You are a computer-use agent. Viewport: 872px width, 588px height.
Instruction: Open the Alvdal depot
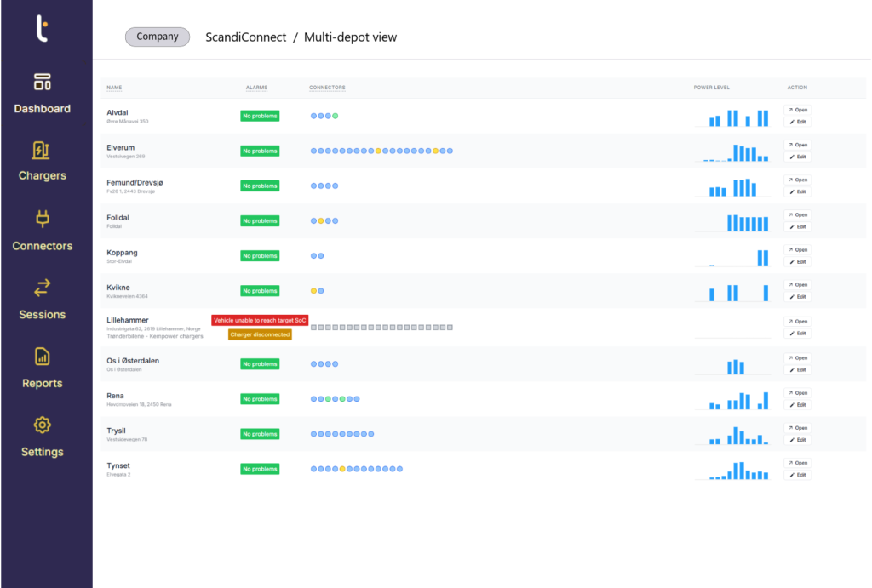coord(797,110)
